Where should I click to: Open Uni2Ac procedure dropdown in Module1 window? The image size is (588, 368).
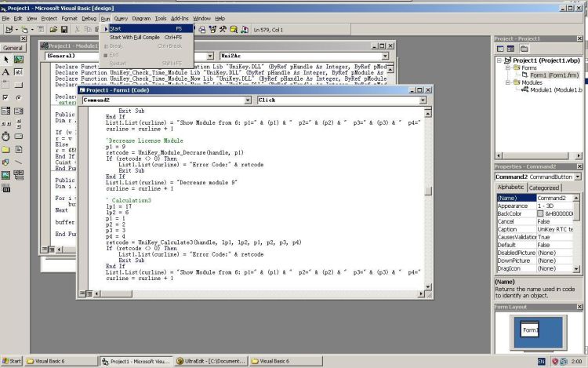385,56
